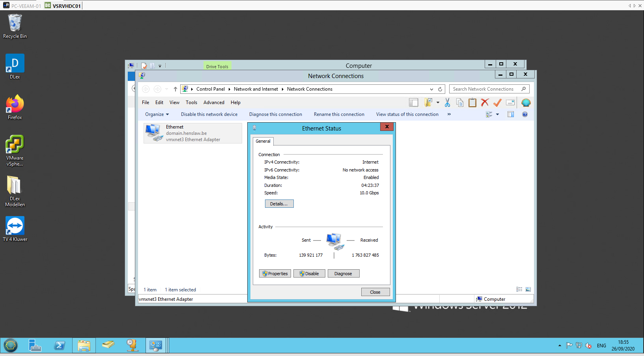
Task: Open the Organize dropdown menu
Action: click(157, 114)
